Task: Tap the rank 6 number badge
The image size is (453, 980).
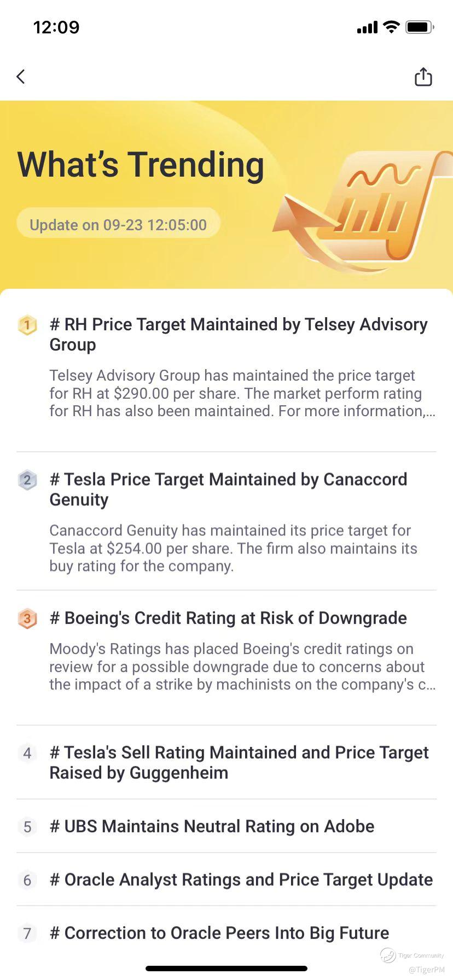Action: pyautogui.click(x=27, y=880)
